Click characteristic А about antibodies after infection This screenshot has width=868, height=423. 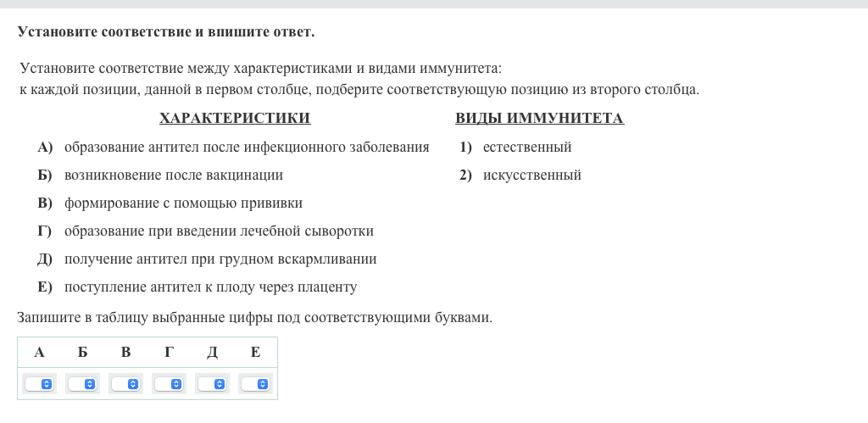click(246, 147)
